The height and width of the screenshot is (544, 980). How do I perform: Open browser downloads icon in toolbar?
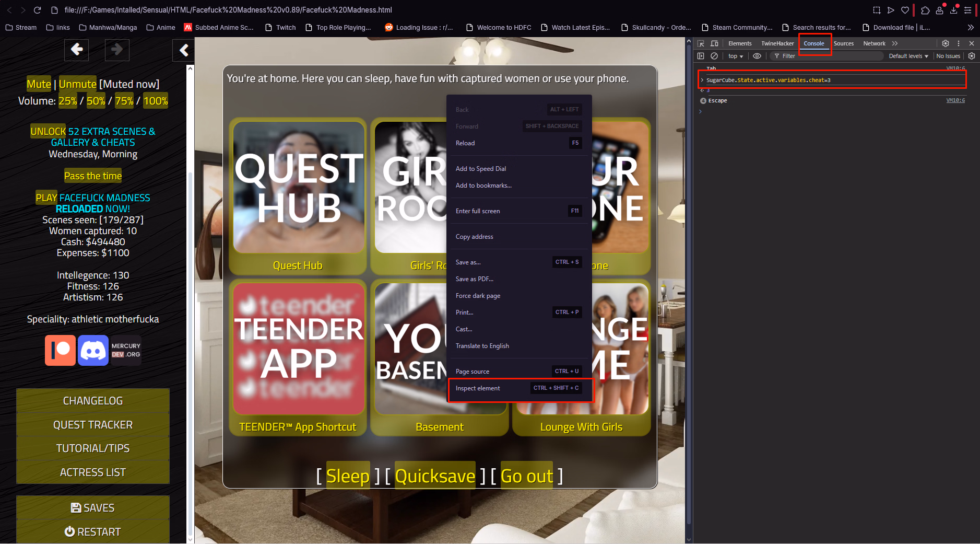coord(953,10)
